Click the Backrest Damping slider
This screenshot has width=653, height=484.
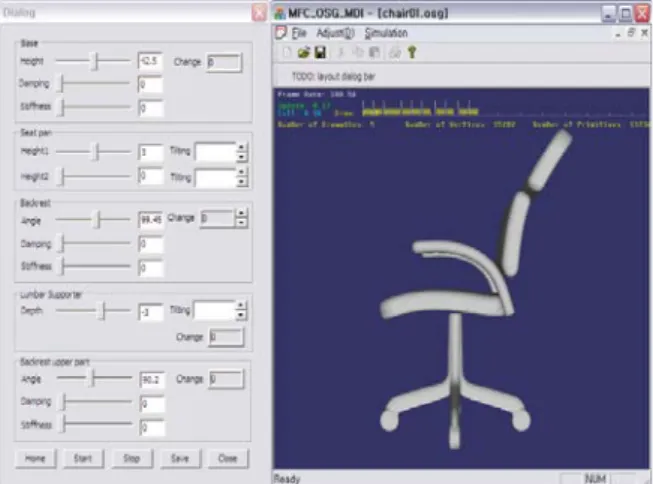tap(94, 243)
